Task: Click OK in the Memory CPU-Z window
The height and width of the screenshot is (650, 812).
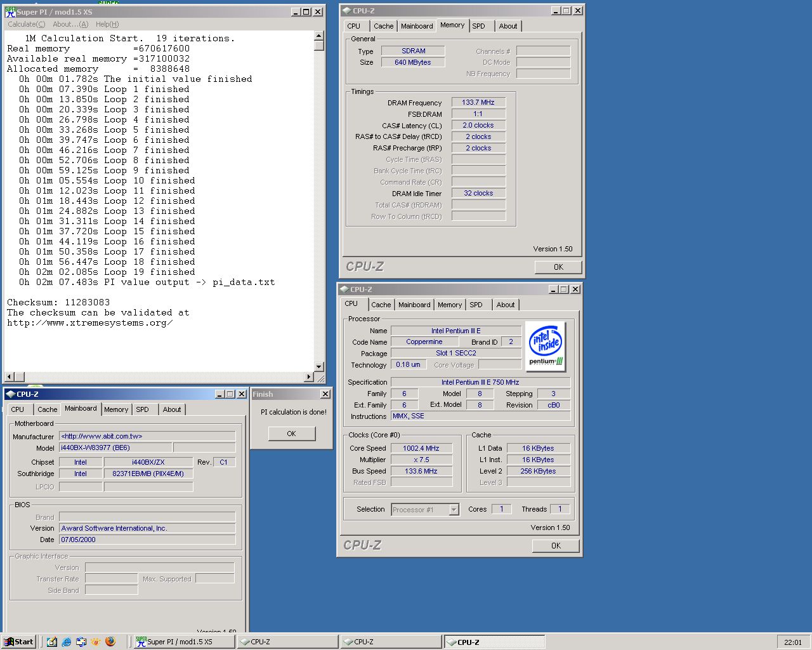Action: coord(558,267)
